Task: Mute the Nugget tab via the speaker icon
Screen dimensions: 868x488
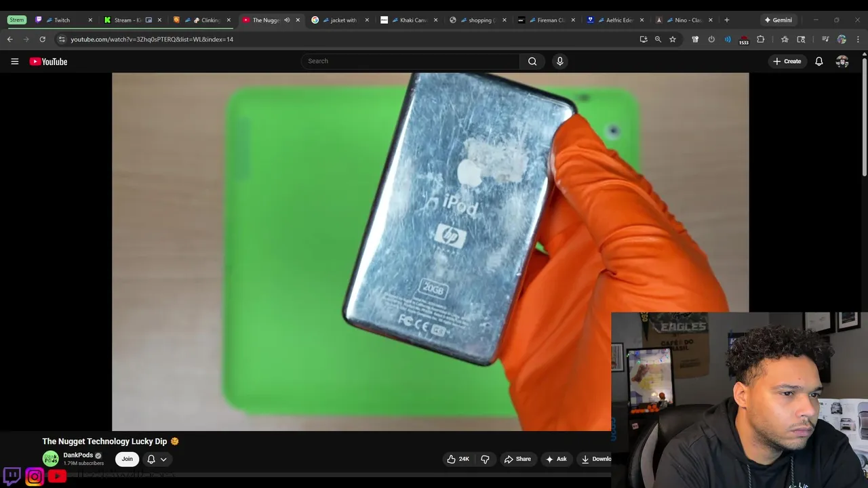Action: coord(287,20)
